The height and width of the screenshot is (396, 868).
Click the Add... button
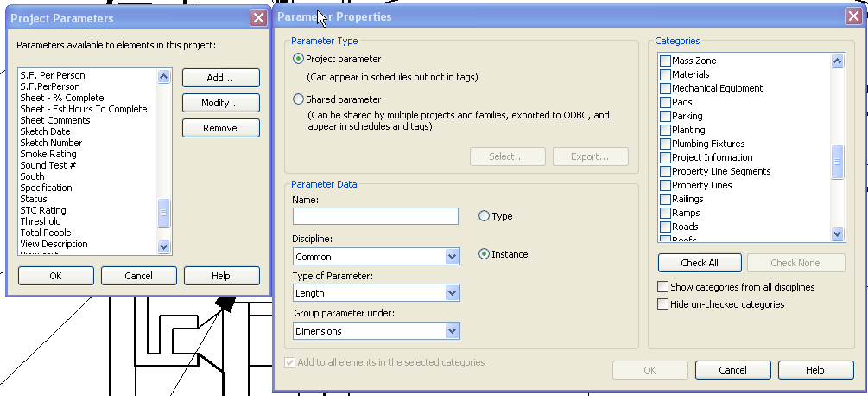pos(220,78)
